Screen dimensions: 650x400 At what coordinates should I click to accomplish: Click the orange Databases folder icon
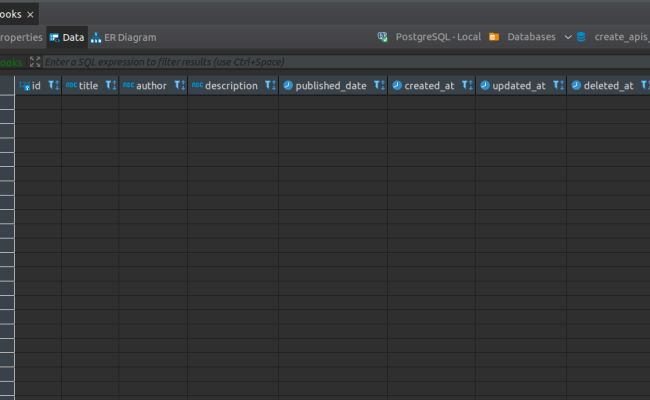pyautogui.click(x=494, y=37)
